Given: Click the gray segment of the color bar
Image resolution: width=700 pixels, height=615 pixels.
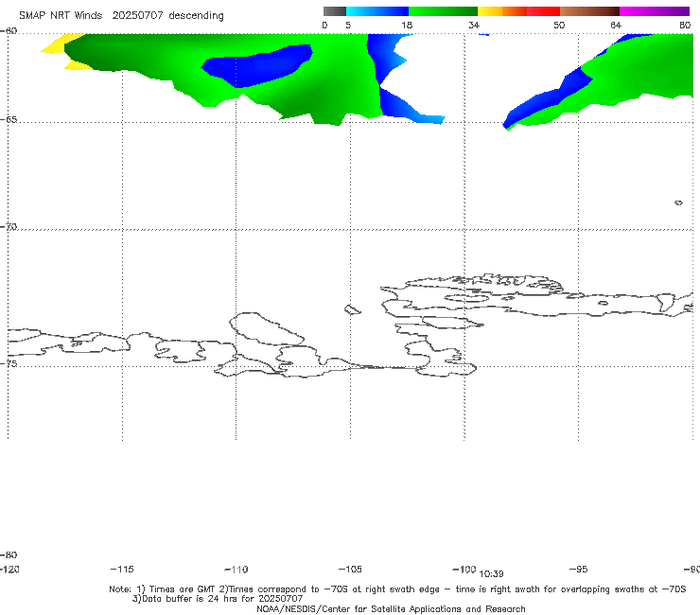Looking at the screenshot, I should pyautogui.click(x=334, y=11).
